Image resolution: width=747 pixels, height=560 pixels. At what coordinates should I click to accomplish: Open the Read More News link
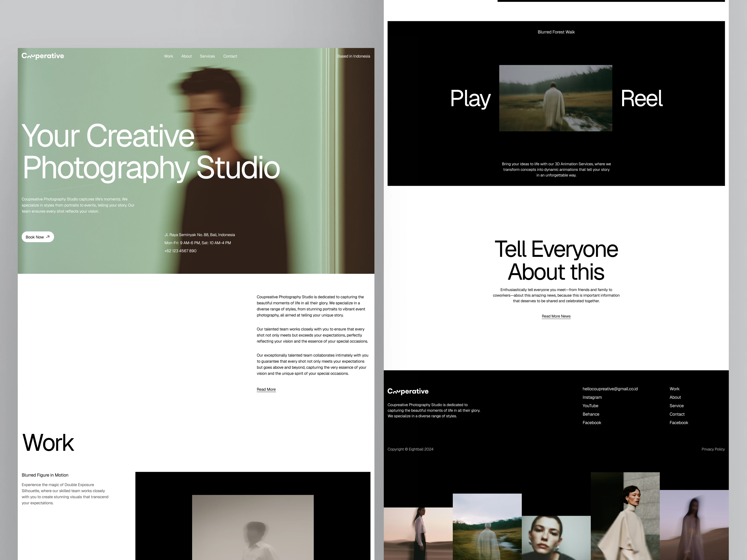pyautogui.click(x=556, y=316)
